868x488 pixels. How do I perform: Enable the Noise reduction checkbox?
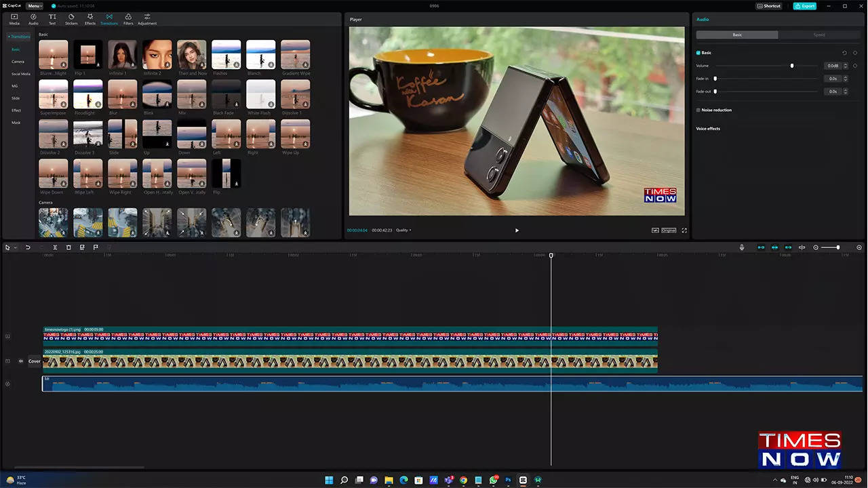[698, 110]
